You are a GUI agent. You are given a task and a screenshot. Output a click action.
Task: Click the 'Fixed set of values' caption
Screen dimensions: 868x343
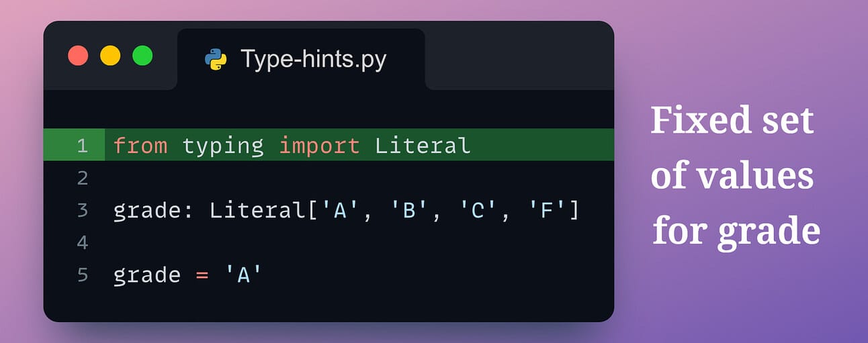(x=732, y=149)
